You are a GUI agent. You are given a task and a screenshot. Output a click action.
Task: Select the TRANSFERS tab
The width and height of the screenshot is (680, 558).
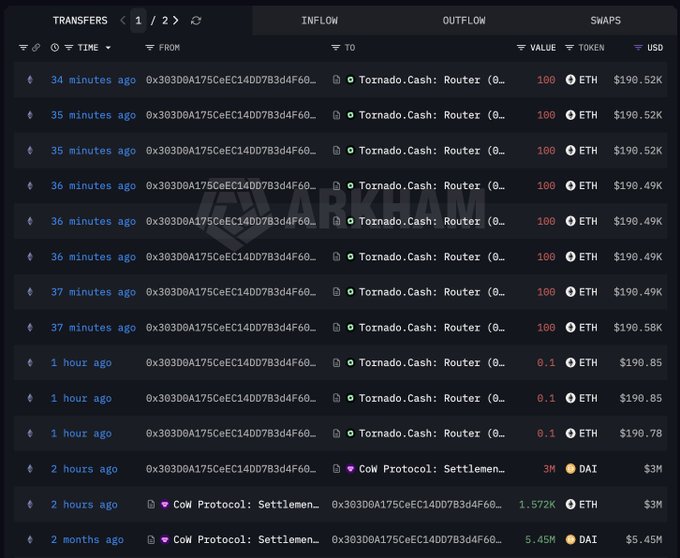pyautogui.click(x=80, y=20)
